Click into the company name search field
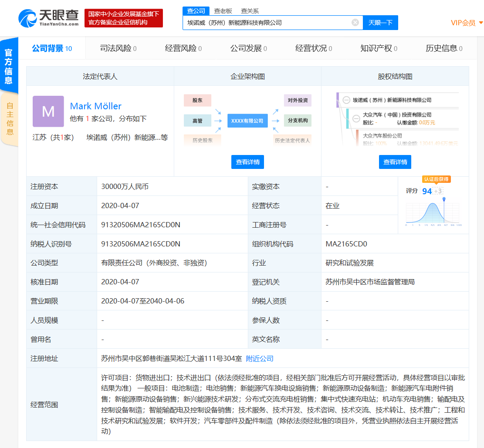 (x=266, y=23)
